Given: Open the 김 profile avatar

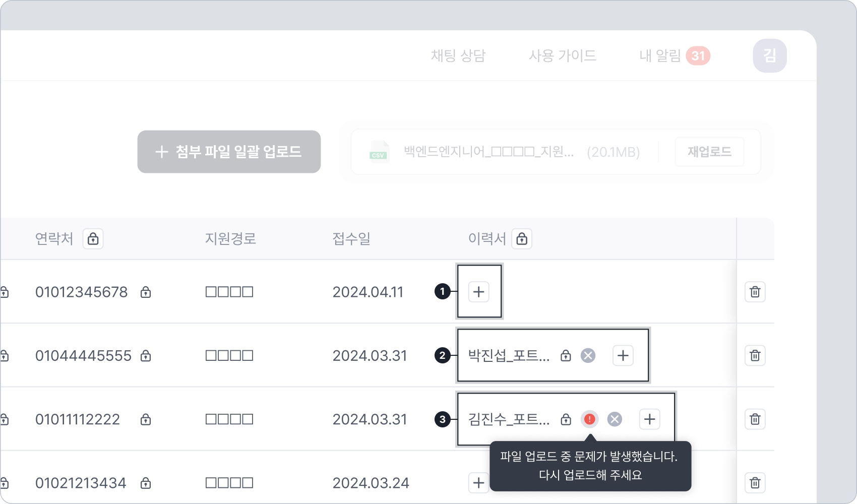Looking at the screenshot, I should [x=770, y=55].
